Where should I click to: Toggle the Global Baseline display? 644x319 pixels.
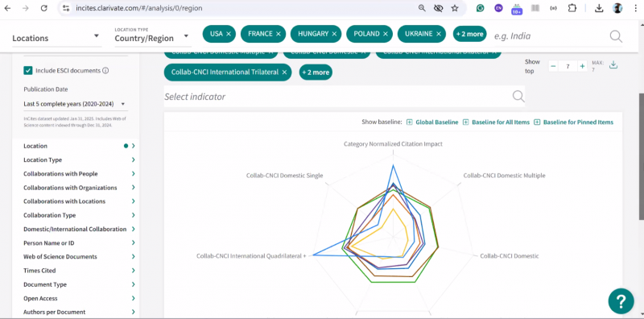pyautogui.click(x=432, y=122)
